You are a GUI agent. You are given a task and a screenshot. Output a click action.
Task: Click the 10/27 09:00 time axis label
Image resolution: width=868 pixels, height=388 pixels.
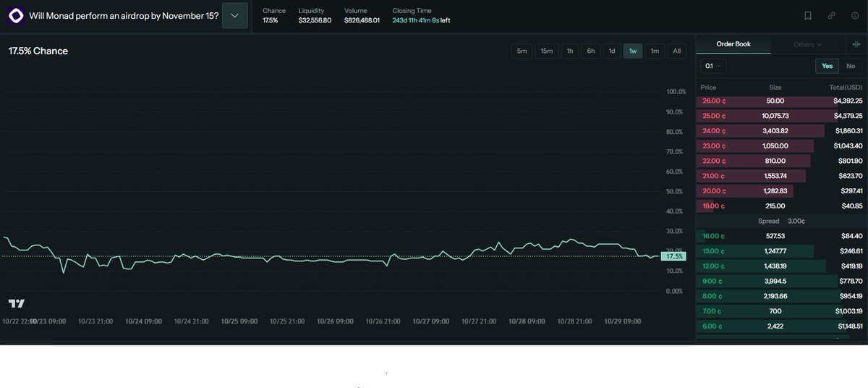431,321
